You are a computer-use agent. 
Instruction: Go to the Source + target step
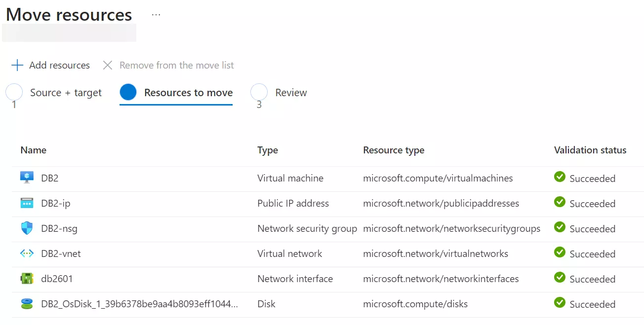[66, 93]
